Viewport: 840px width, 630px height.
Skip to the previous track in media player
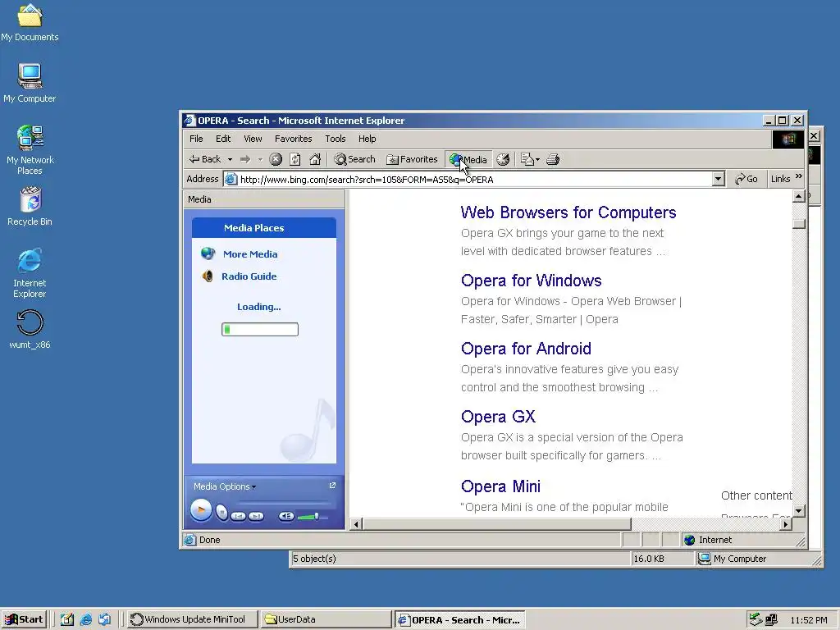pos(239,517)
